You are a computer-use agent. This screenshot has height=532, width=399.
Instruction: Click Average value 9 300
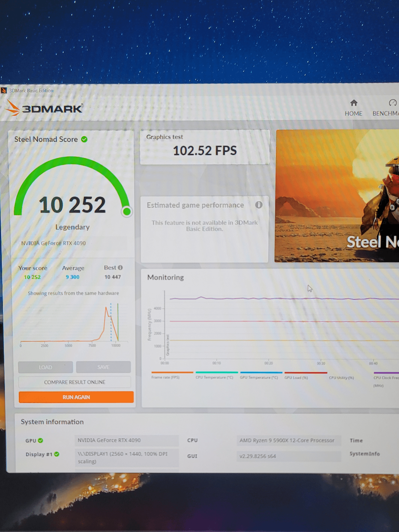point(72,277)
